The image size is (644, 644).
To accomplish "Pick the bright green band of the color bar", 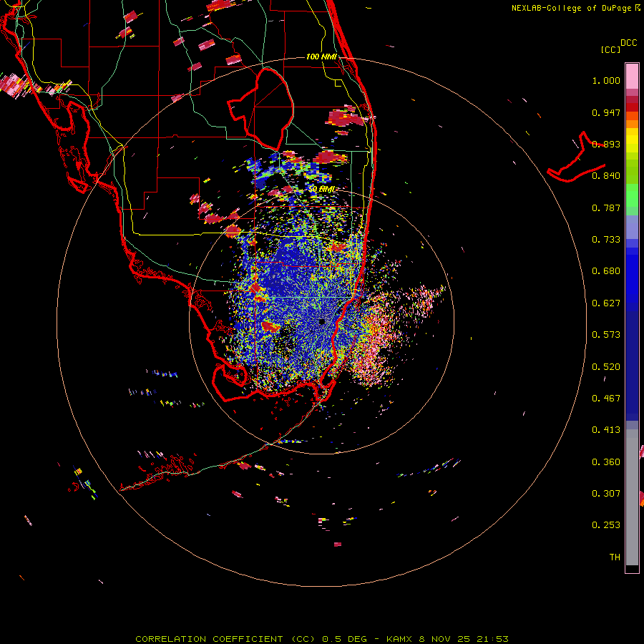I will (x=632, y=195).
